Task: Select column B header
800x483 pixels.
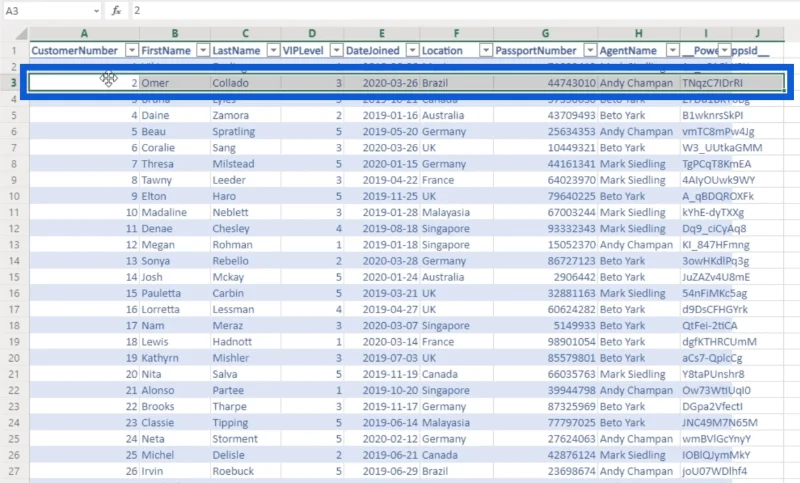Action: coord(175,34)
